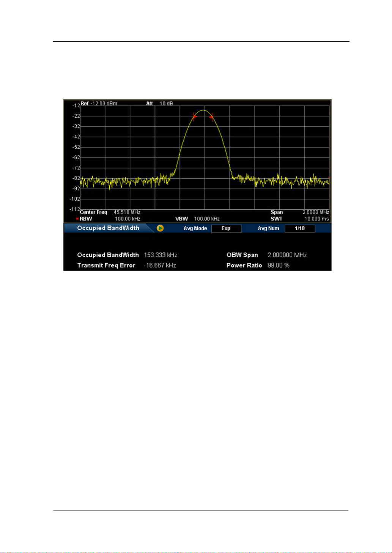Click the yellow play arrow icon
The image size is (392, 553).
tap(160, 228)
